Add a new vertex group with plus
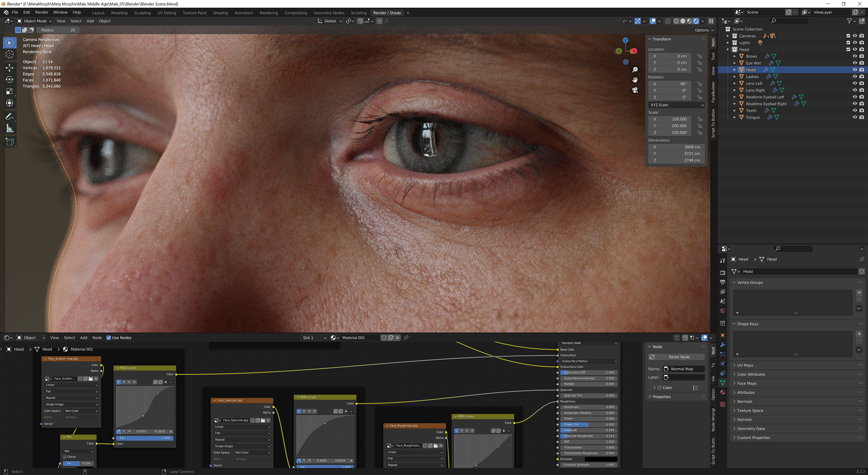This screenshot has width=868, height=475. [859, 293]
